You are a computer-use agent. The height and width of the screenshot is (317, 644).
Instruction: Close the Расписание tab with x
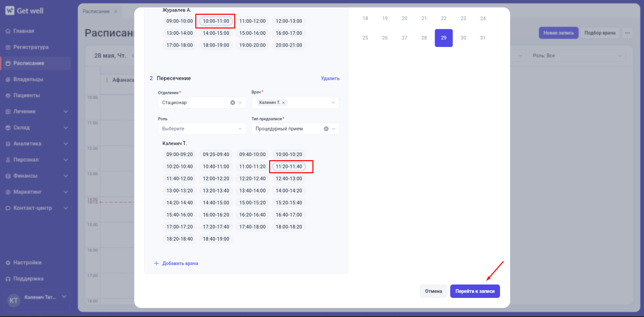click(116, 11)
